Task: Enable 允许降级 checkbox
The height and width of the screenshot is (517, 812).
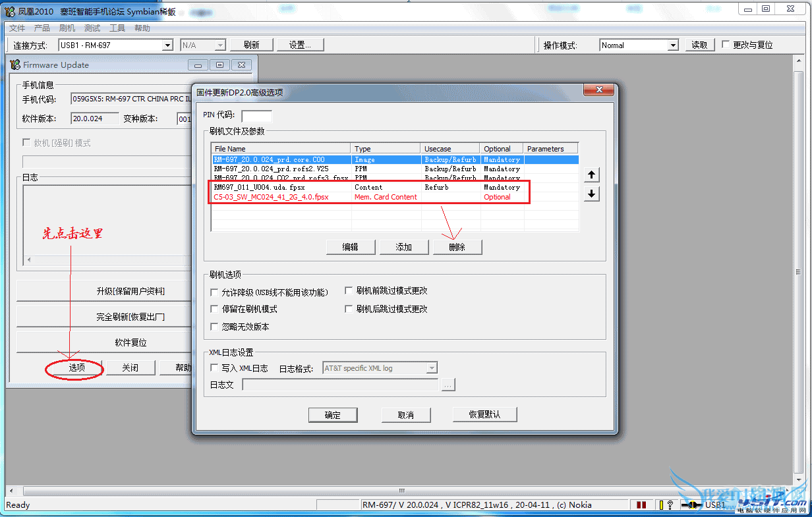Action: [214, 292]
